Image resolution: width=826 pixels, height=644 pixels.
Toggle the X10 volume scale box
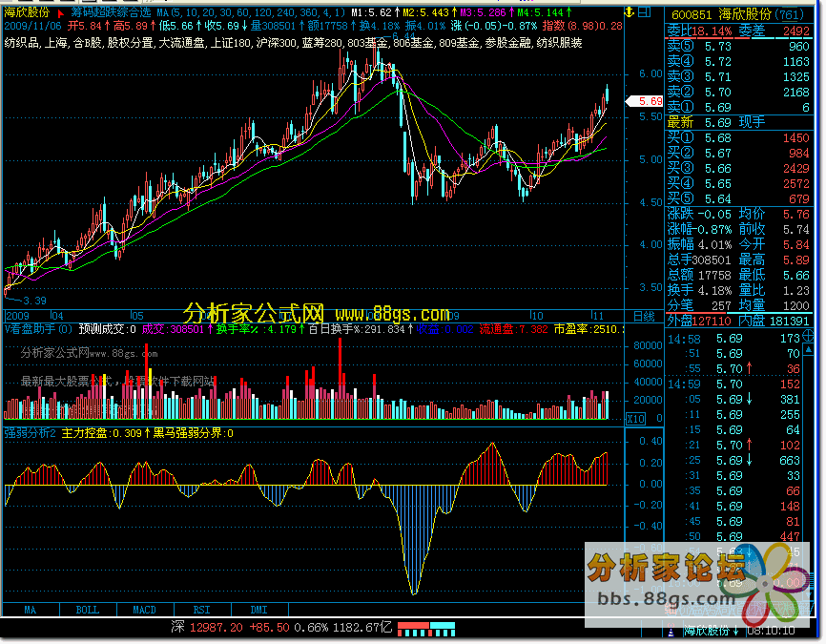click(635, 419)
